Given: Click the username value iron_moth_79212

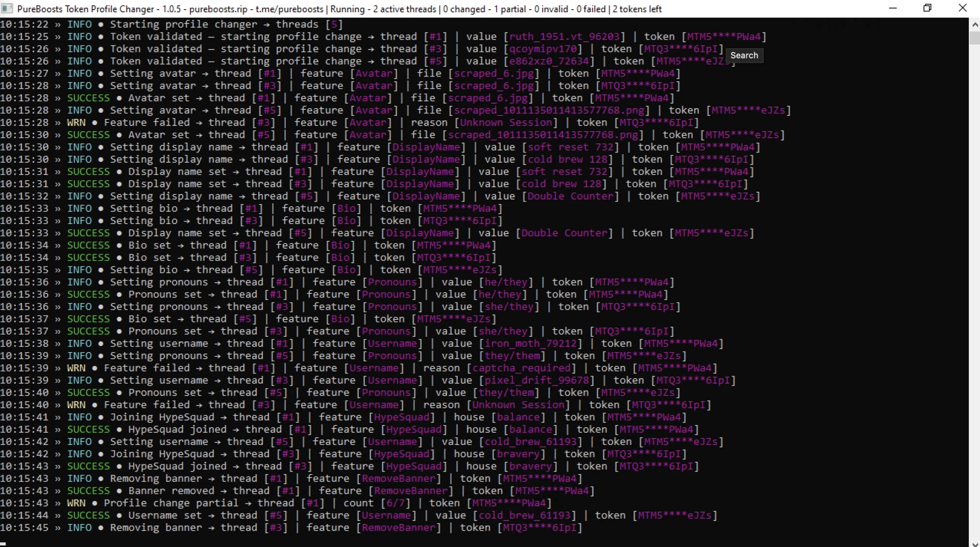Looking at the screenshot, I should click(x=531, y=343).
